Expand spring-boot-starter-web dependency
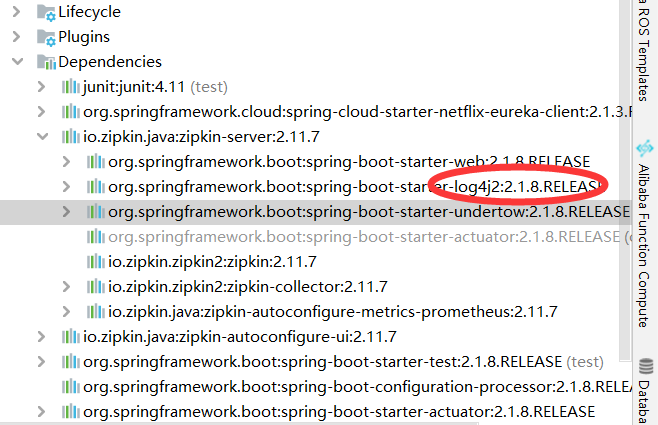The height and width of the screenshot is (425, 658). [66, 162]
